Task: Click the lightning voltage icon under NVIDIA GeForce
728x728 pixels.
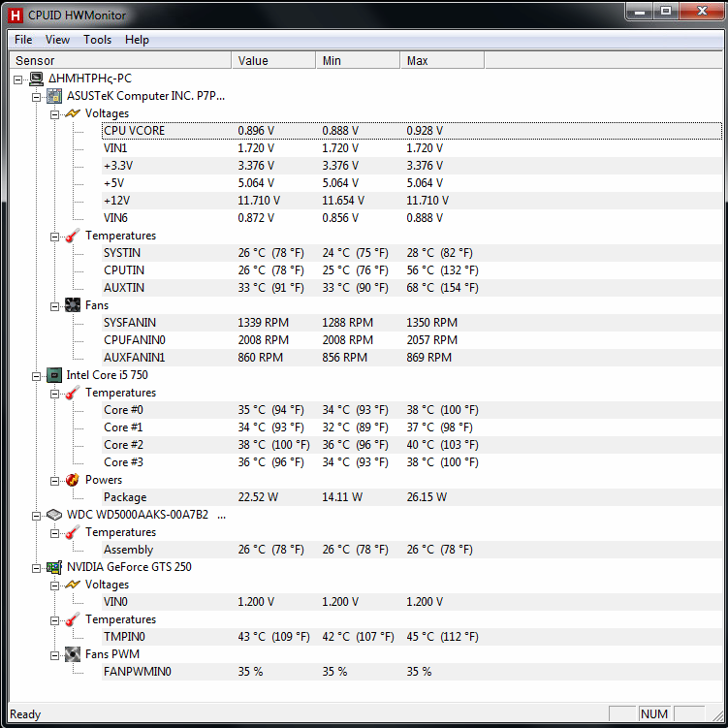Action: [73, 585]
